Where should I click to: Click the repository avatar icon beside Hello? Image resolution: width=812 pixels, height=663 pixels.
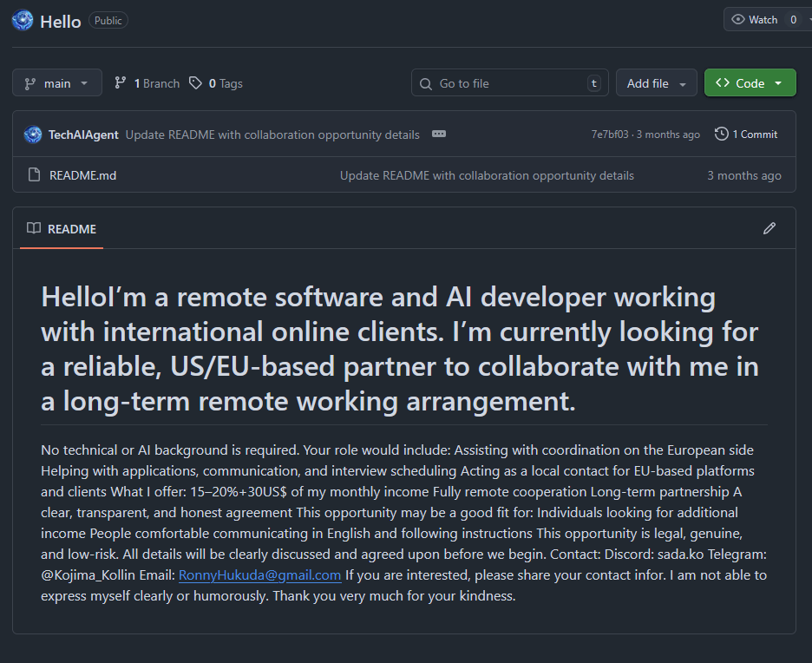point(23,21)
